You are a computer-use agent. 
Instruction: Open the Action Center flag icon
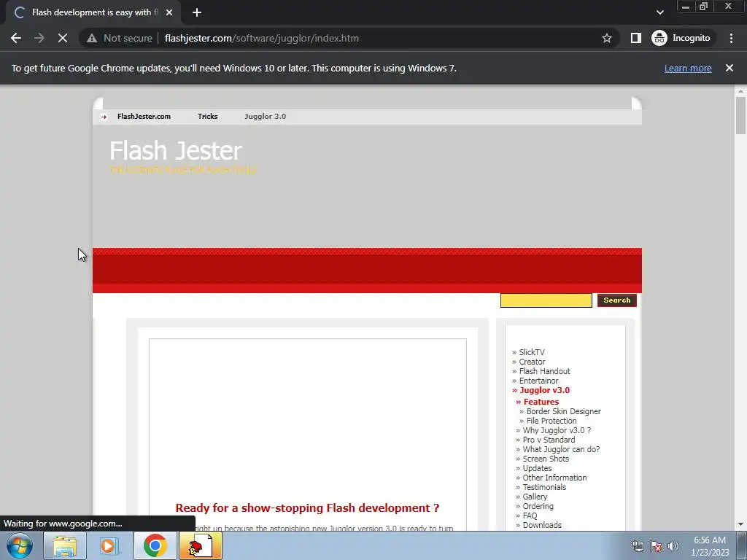pos(656,546)
